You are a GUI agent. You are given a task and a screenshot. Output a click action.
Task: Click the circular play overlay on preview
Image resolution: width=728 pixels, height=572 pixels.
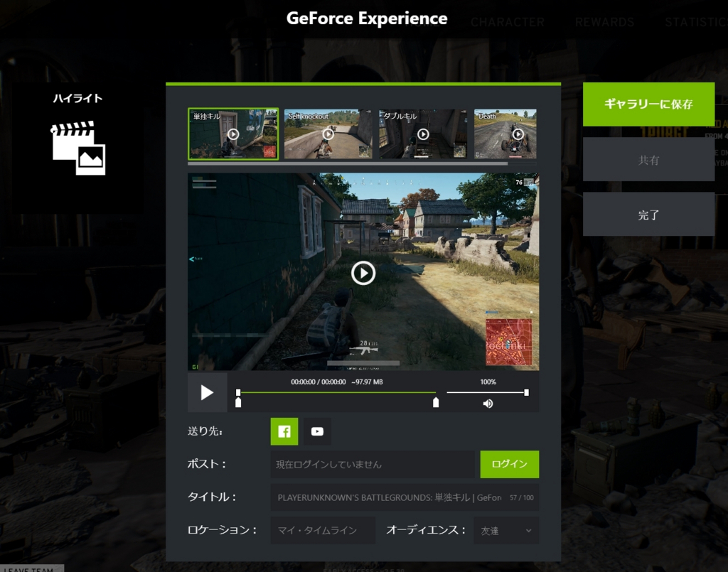coord(363,273)
